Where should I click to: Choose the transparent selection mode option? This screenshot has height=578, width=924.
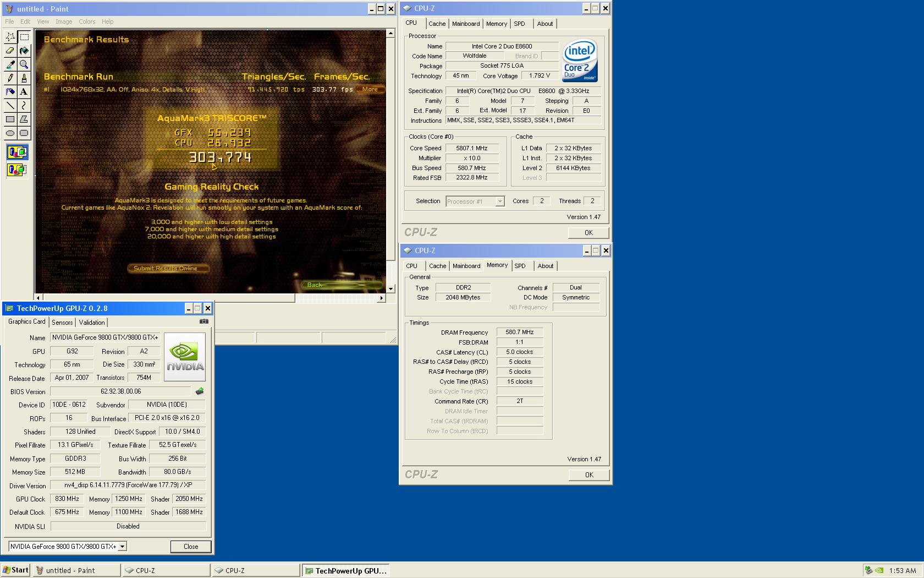click(17, 170)
